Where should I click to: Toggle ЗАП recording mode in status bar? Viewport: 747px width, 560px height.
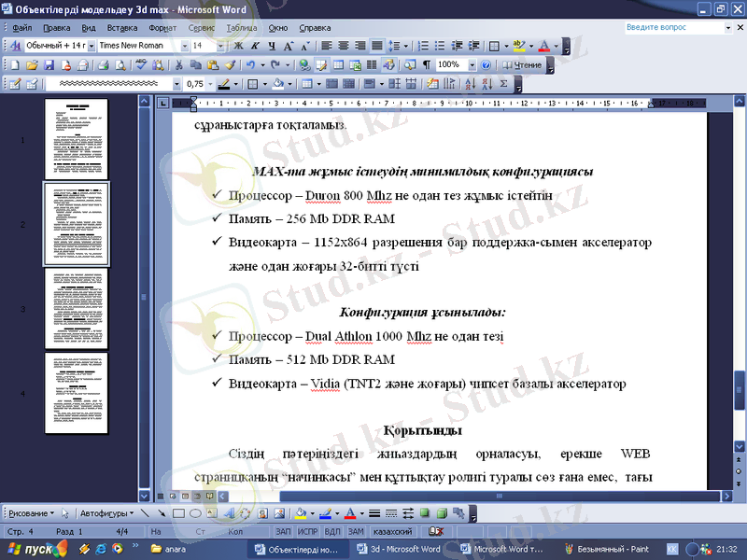(x=283, y=531)
